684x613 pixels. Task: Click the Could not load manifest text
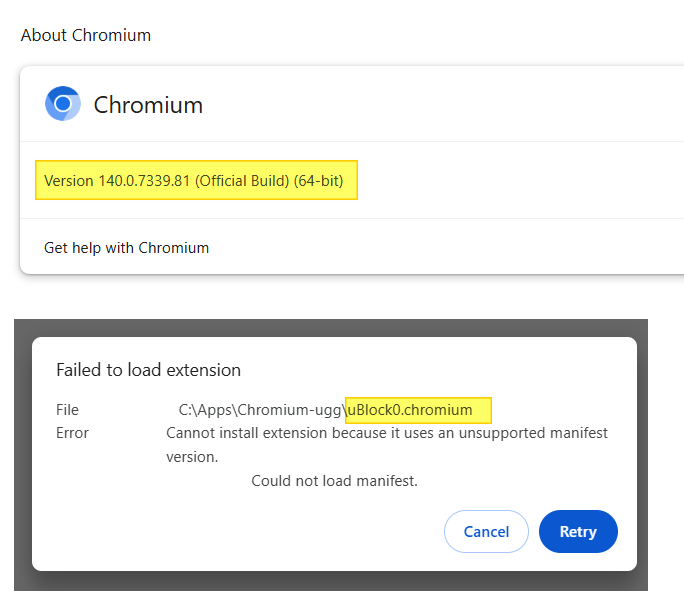[335, 481]
